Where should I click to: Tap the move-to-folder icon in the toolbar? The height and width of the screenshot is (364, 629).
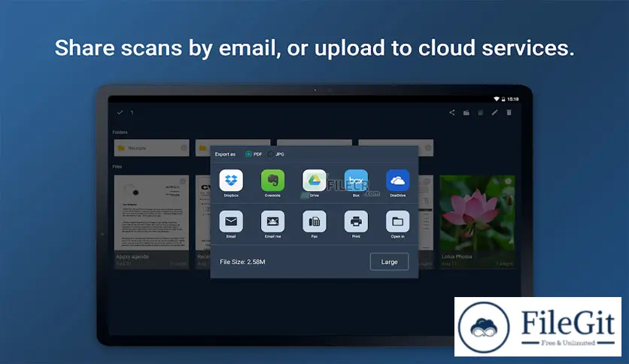point(466,113)
